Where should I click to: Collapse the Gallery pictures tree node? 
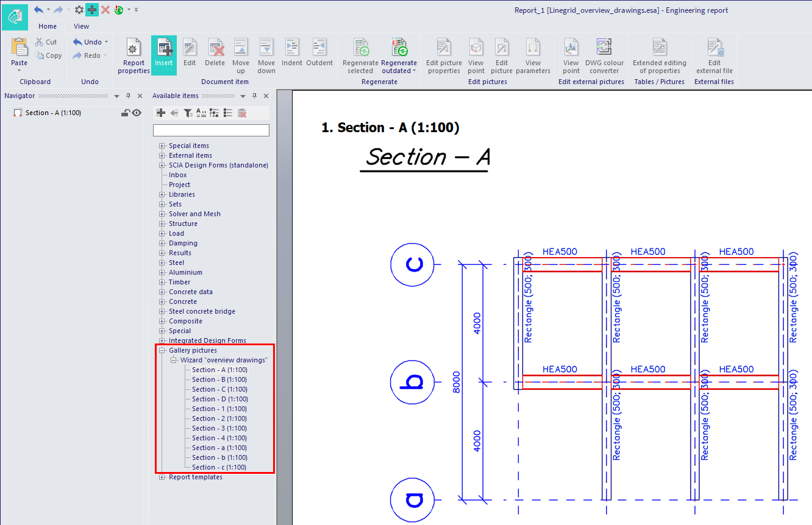pos(162,350)
